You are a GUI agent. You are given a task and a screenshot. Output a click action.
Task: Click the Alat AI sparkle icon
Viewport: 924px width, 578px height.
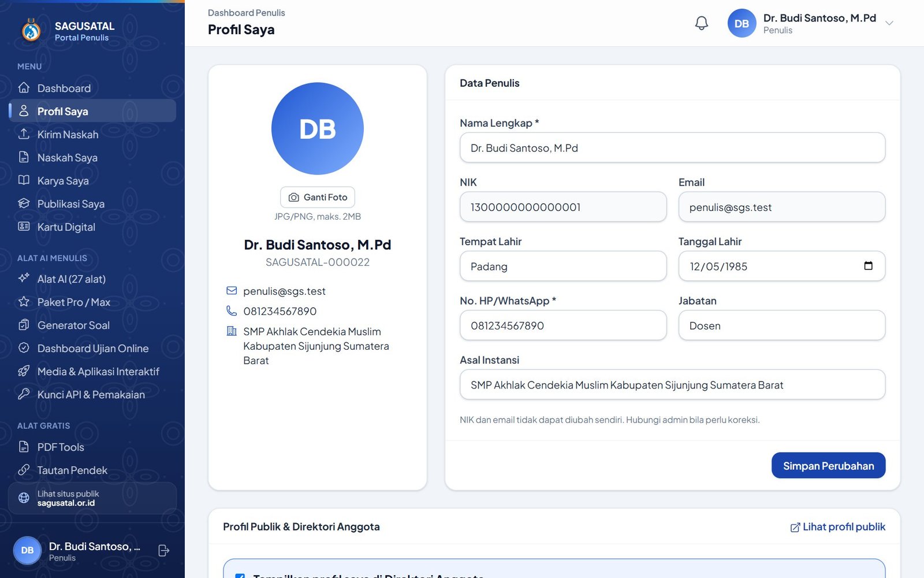pos(24,279)
